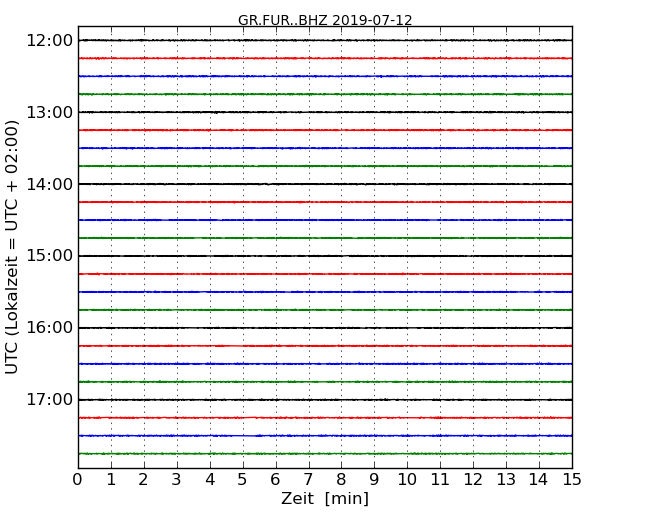Screen dimensions: 650x520
Task: Click x-axis tick label 6
Action: point(275,480)
